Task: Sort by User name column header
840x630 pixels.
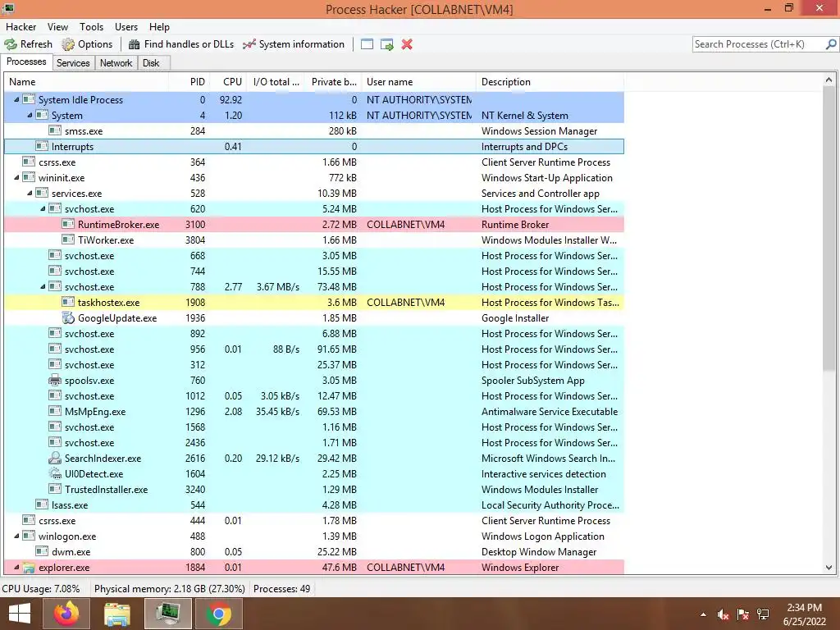Action: tap(419, 82)
